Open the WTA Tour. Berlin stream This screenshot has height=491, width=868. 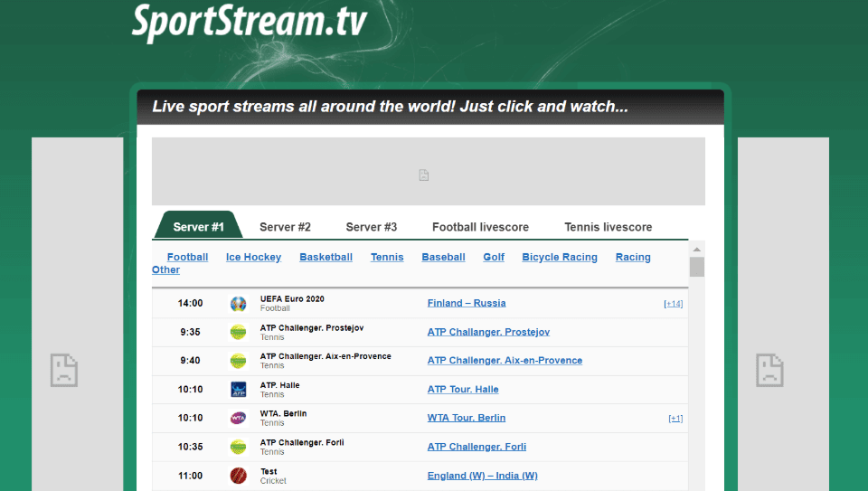pyautogui.click(x=467, y=418)
